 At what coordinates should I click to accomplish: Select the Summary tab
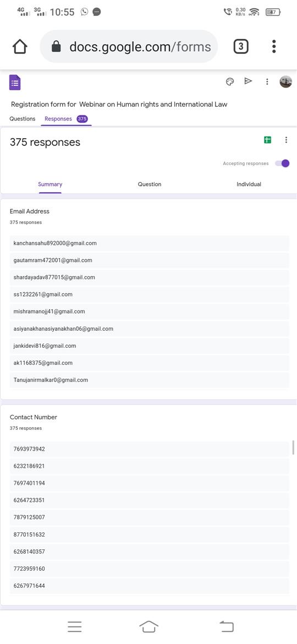50,184
